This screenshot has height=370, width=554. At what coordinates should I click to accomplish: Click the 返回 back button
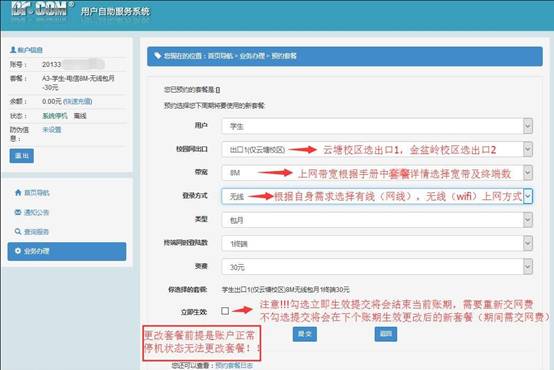[x=386, y=334]
